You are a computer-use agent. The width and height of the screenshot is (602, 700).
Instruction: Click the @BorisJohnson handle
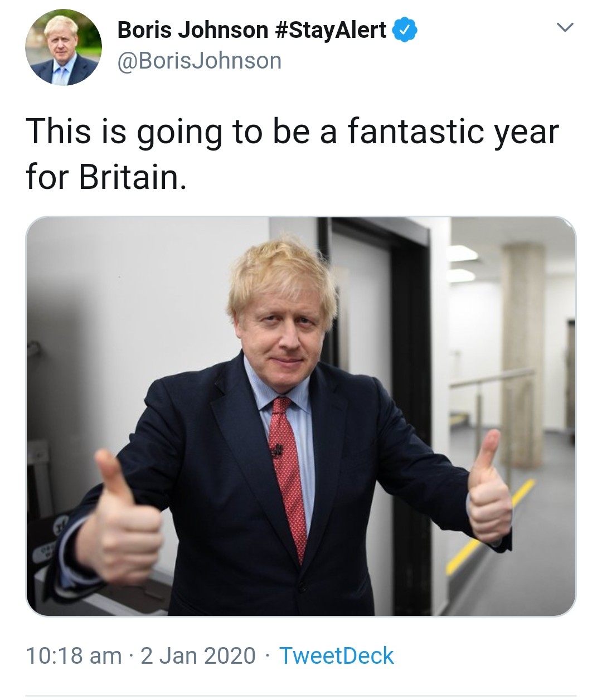(199, 61)
